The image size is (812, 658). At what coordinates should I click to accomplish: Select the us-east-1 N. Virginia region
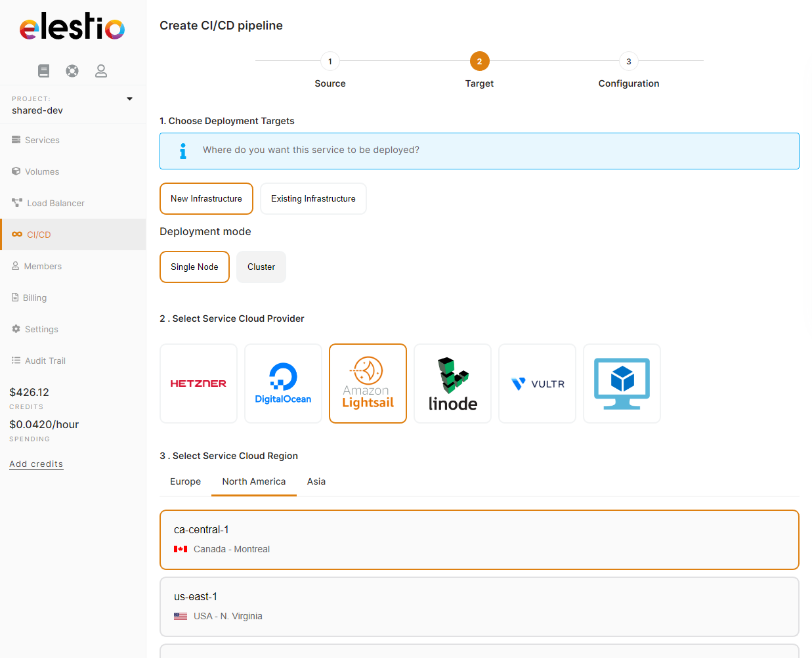(479, 605)
